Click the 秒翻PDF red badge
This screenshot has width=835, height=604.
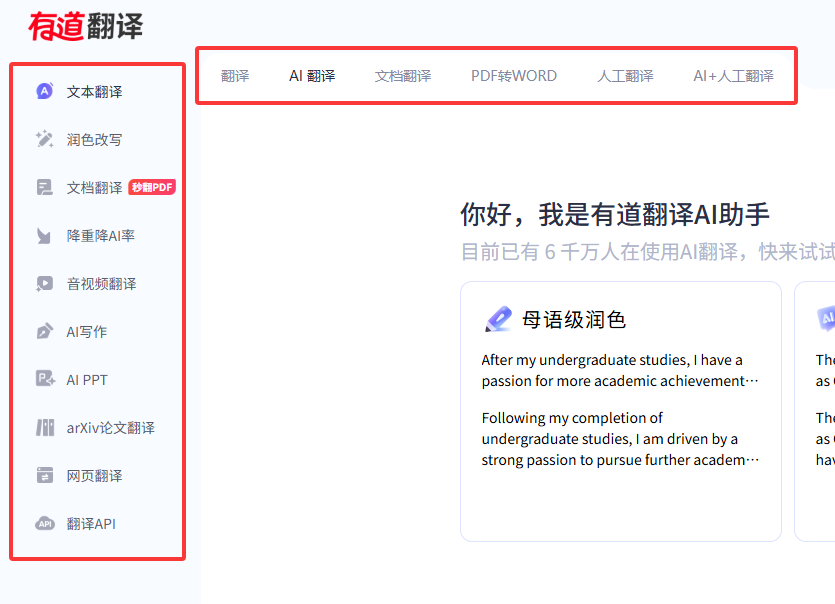[x=152, y=187]
